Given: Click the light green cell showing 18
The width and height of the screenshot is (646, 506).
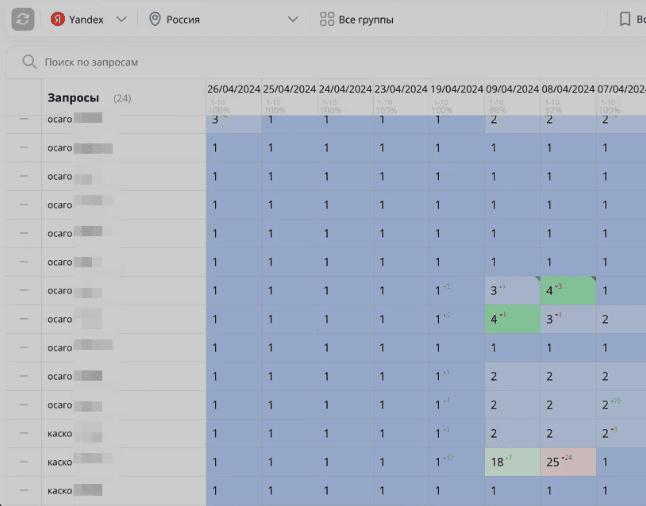Looking at the screenshot, I should click(x=512, y=462).
